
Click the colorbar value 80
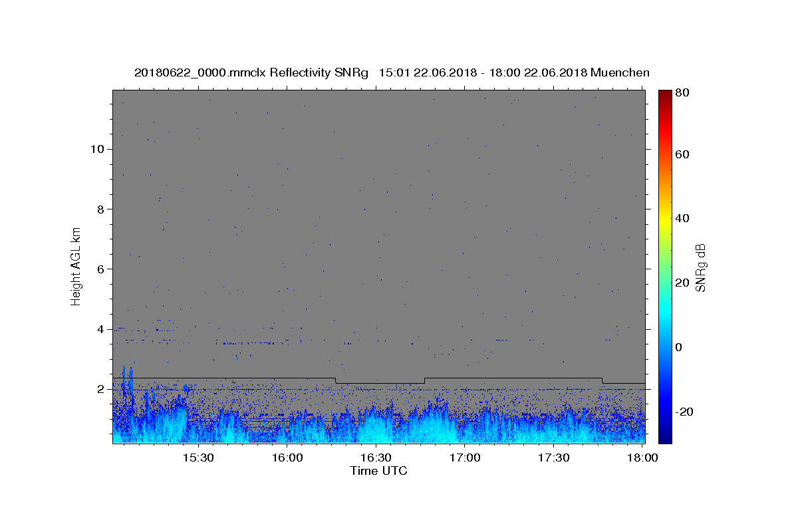(682, 93)
